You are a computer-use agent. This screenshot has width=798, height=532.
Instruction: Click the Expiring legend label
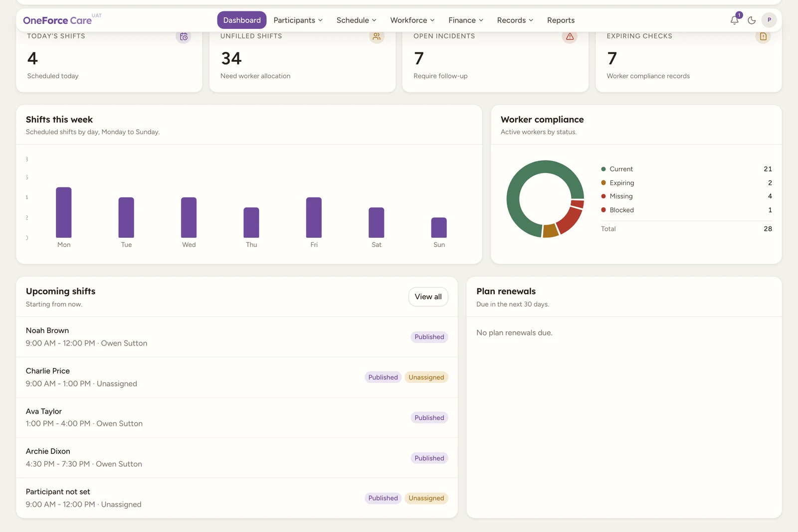[622, 183]
